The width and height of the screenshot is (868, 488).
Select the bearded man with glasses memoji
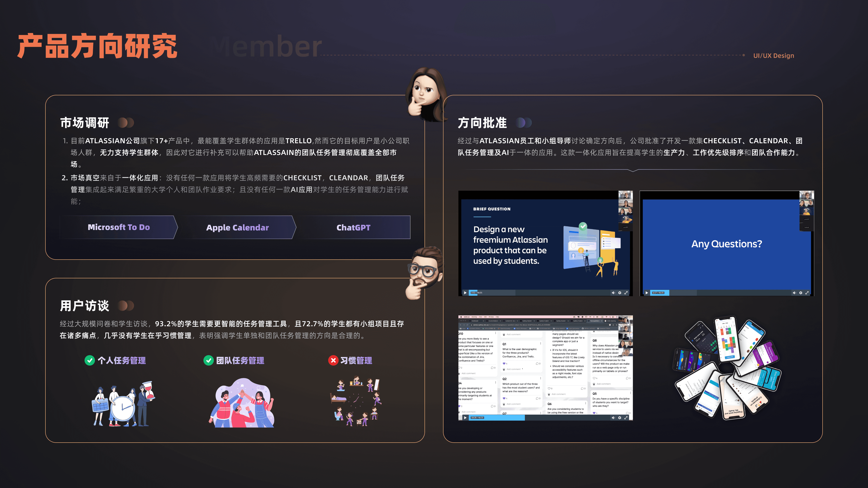pos(425,273)
